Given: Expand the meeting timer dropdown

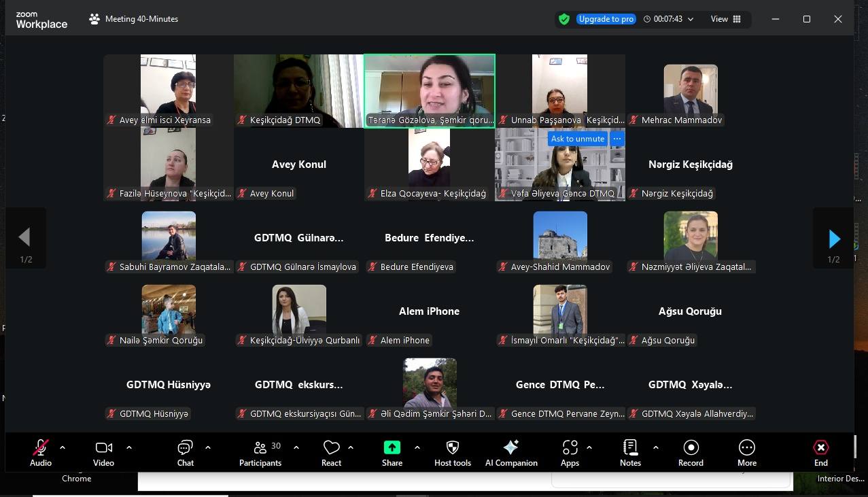Looking at the screenshot, I should (691, 20).
